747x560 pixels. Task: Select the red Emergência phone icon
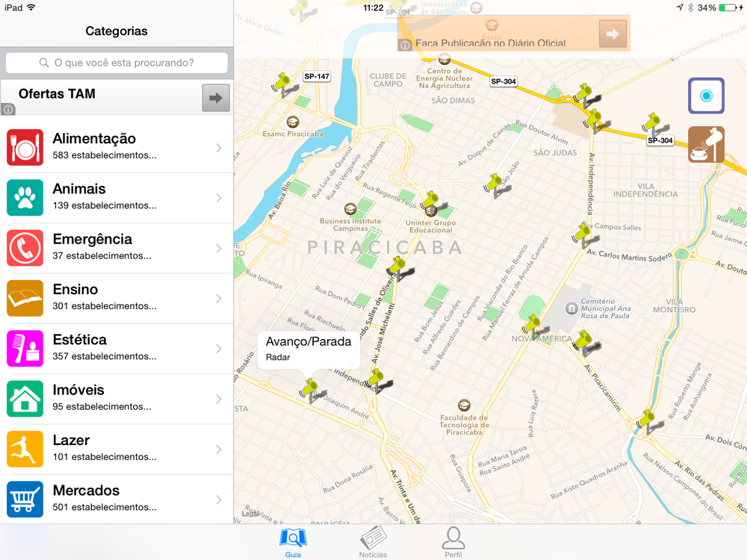pos(25,248)
